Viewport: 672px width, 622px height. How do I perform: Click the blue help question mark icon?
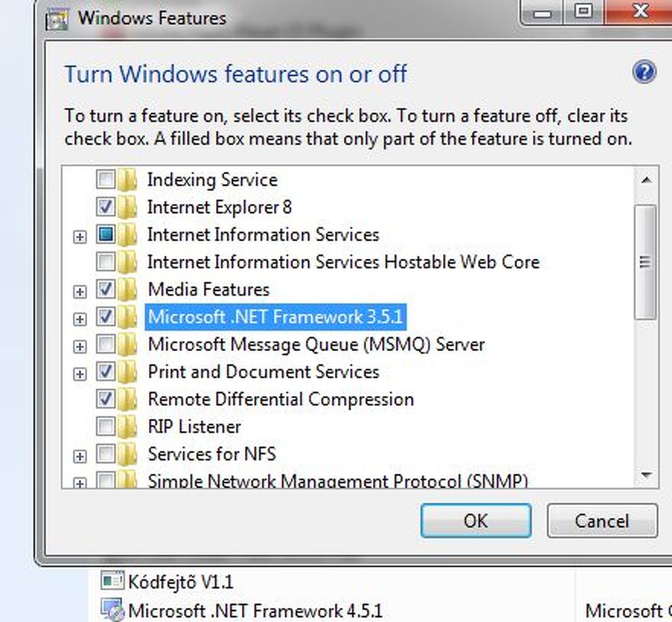[x=644, y=73]
